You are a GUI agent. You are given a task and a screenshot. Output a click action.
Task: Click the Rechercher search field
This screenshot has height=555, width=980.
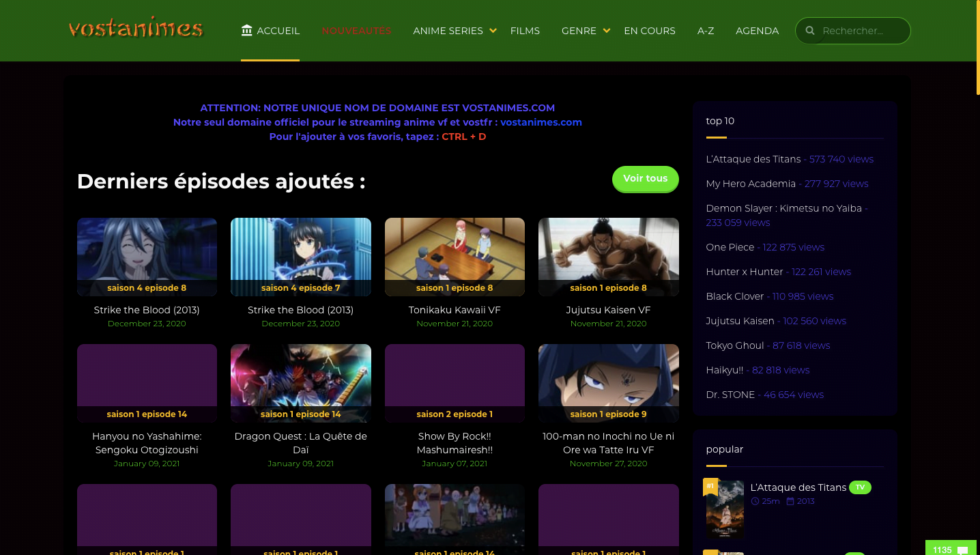pyautogui.click(x=853, y=31)
